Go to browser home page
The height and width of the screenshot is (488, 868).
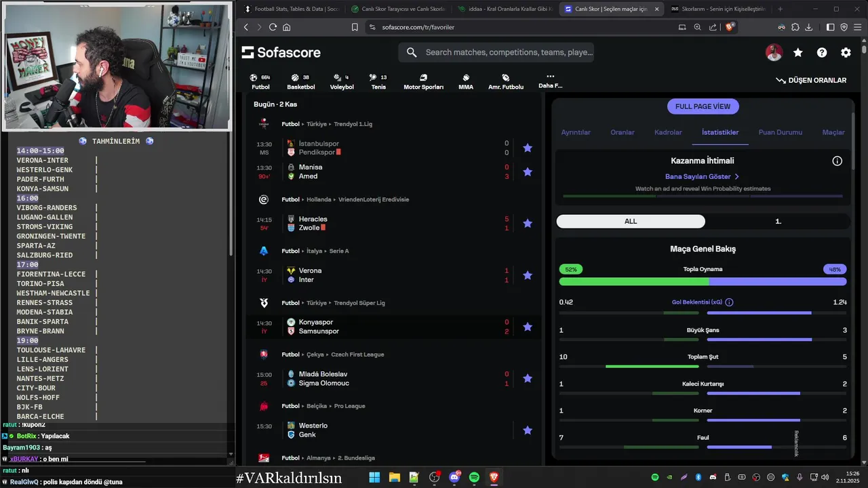pos(286,27)
